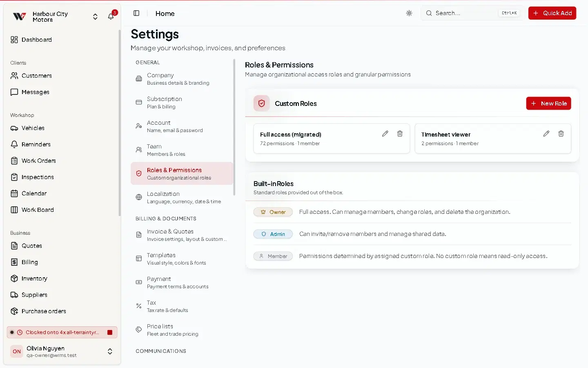Edit the Full access (migrated) role
588x368 pixels.
pos(385,134)
